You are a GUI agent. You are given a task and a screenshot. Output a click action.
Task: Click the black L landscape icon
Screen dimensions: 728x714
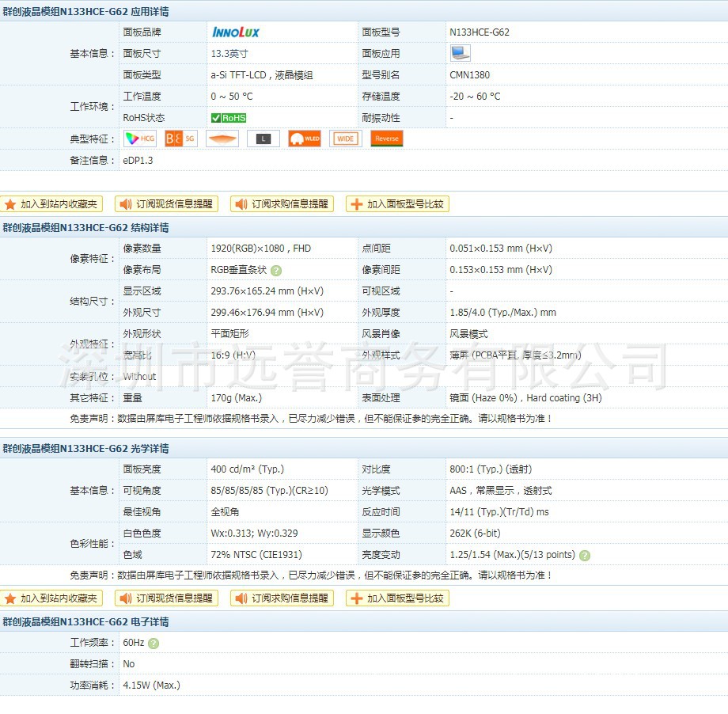click(264, 139)
